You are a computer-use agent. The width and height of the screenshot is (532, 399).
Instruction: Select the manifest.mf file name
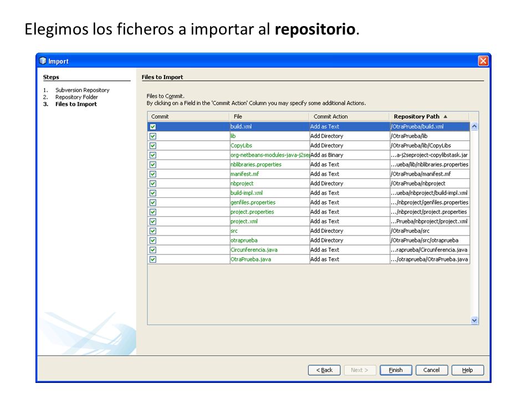coord(244,174)
